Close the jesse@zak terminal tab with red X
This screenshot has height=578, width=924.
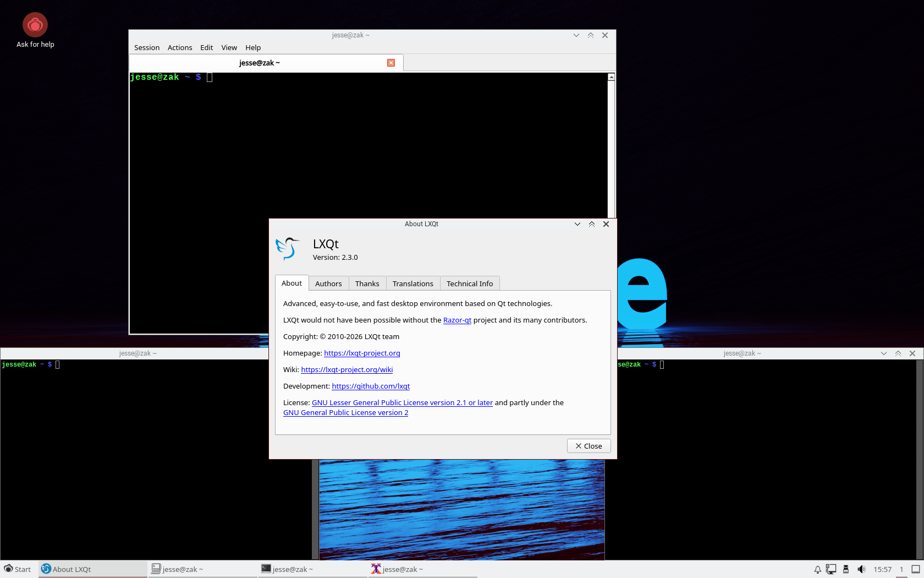click(x=391, y=63)
